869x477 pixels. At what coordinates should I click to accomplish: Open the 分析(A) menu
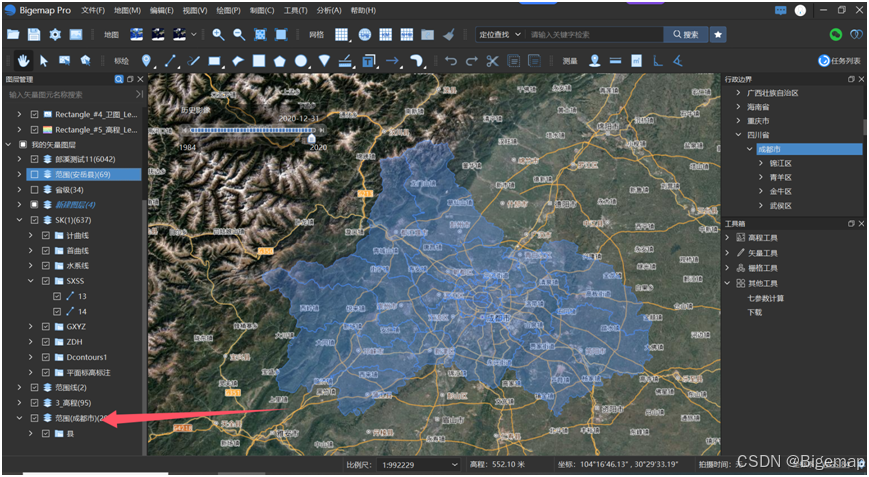click(x=329, y=11)
